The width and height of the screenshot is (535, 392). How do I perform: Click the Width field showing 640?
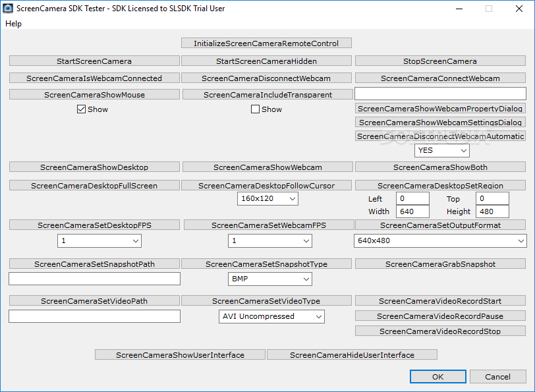coord(412,211)
